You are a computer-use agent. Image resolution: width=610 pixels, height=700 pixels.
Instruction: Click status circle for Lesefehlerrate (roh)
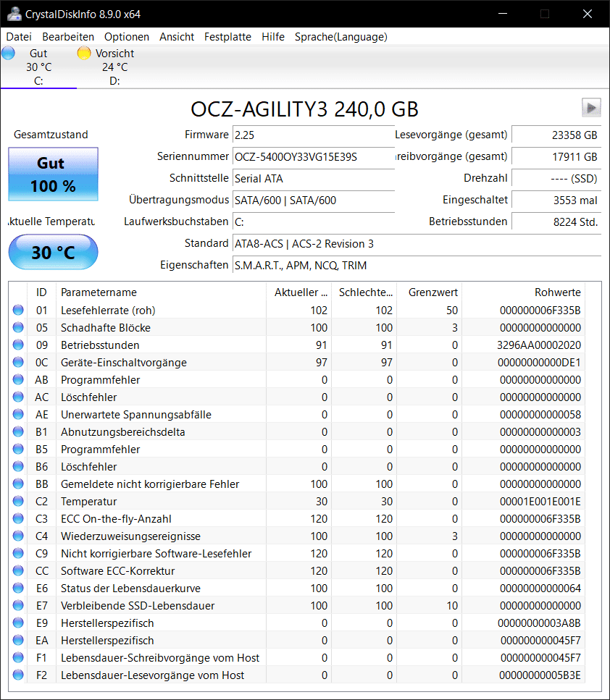coord(18,310)
